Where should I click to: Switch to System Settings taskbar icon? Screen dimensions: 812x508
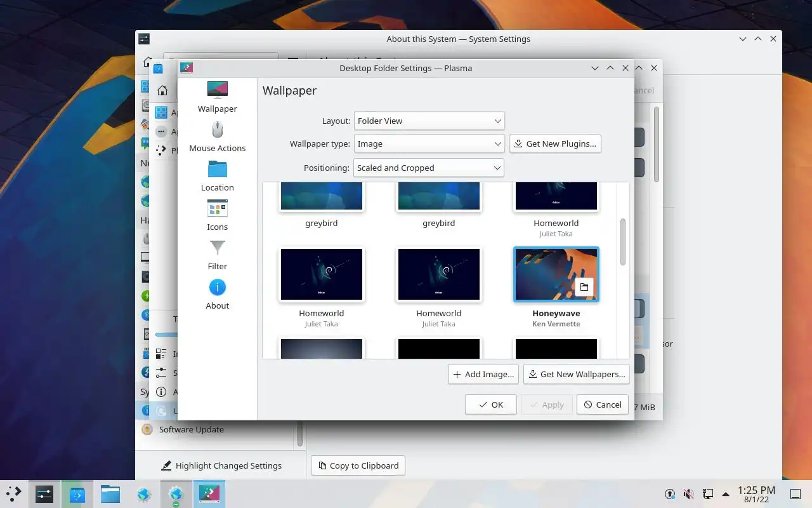click(x=44, y=493)
